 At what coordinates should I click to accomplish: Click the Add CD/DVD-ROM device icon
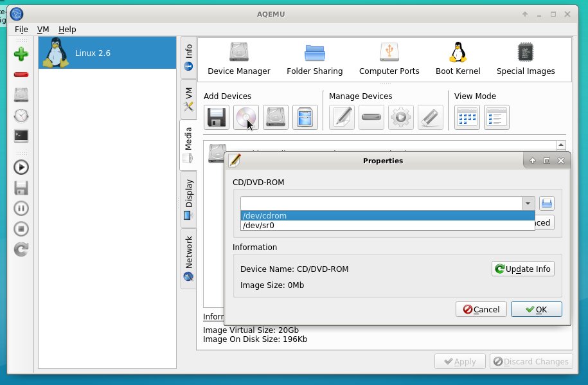(x=245, y=118)
